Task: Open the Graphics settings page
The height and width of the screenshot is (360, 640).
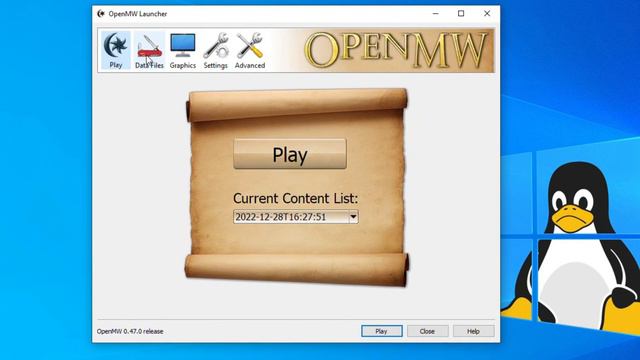Action: [x=182, y=50]
